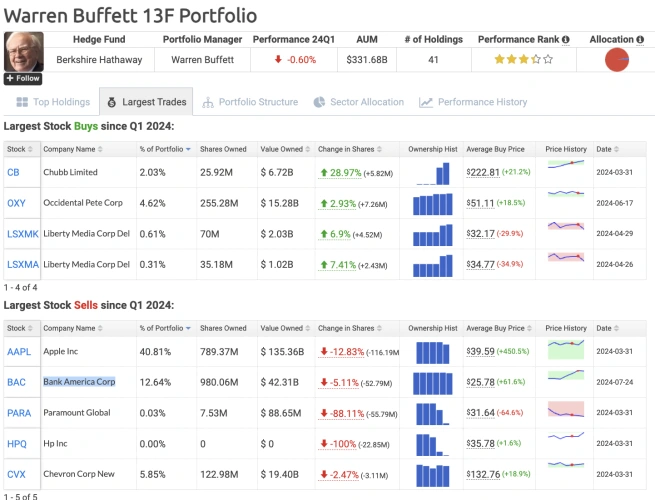
Task: Click Paramount Global price history sparkline
Action: 566,409
